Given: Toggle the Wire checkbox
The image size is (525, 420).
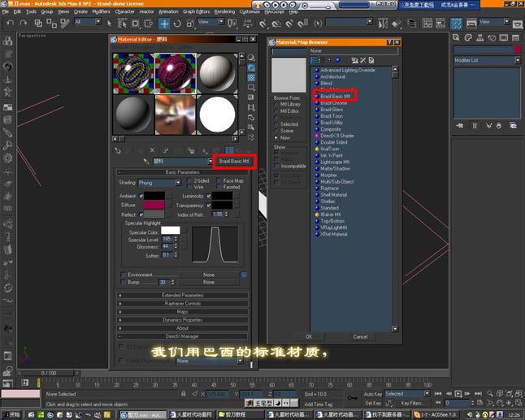Looking at the screenshot, I should [189, 187].
